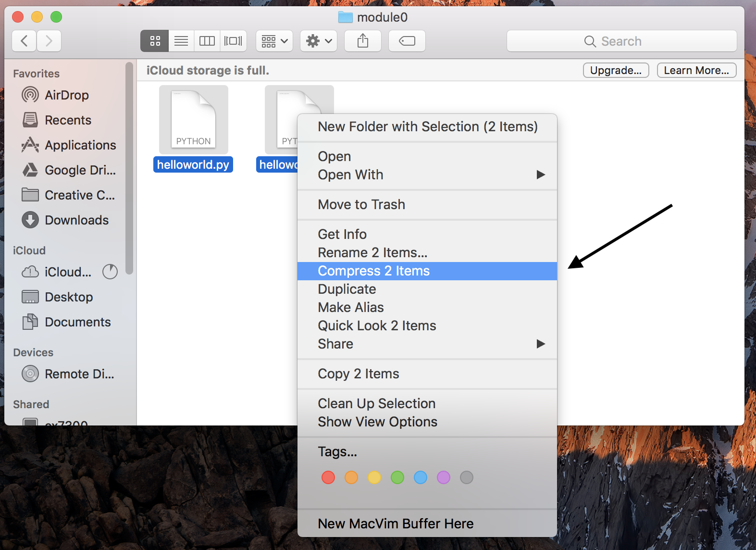Open AirDrop from the sidebar

pyautogui.click(x=66, y=95)
